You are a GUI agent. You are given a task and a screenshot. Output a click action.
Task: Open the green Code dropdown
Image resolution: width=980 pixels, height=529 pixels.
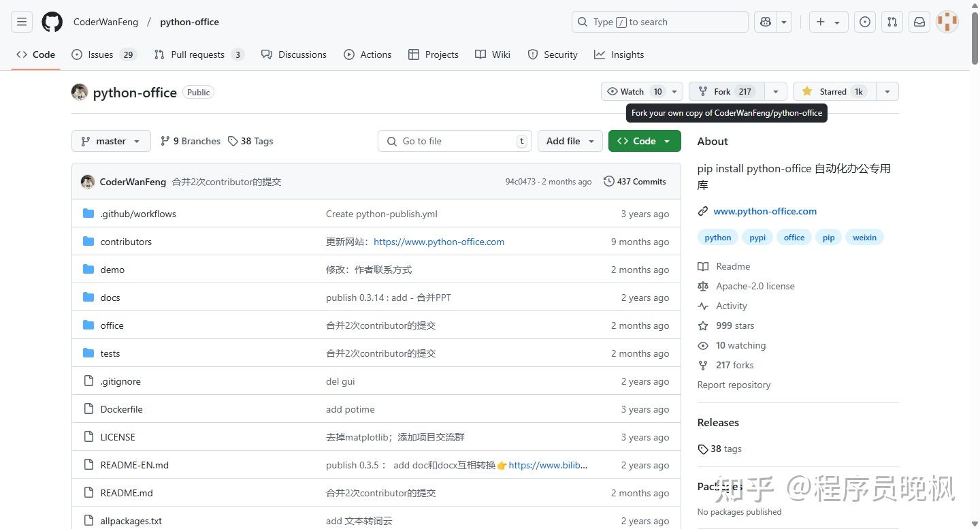[643, 141]
